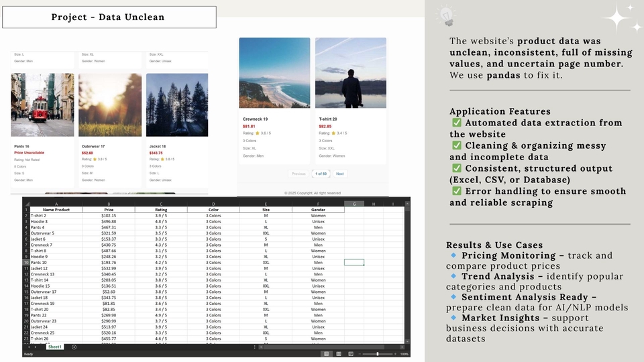Select column B header
Viewport: 644px width, 362px height.
[109, 204]
